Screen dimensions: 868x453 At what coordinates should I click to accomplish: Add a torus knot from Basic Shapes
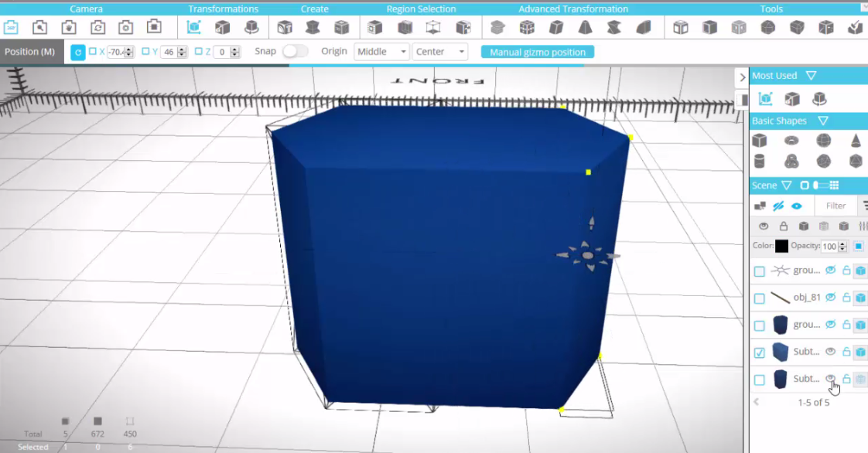[x=791, y=161]
